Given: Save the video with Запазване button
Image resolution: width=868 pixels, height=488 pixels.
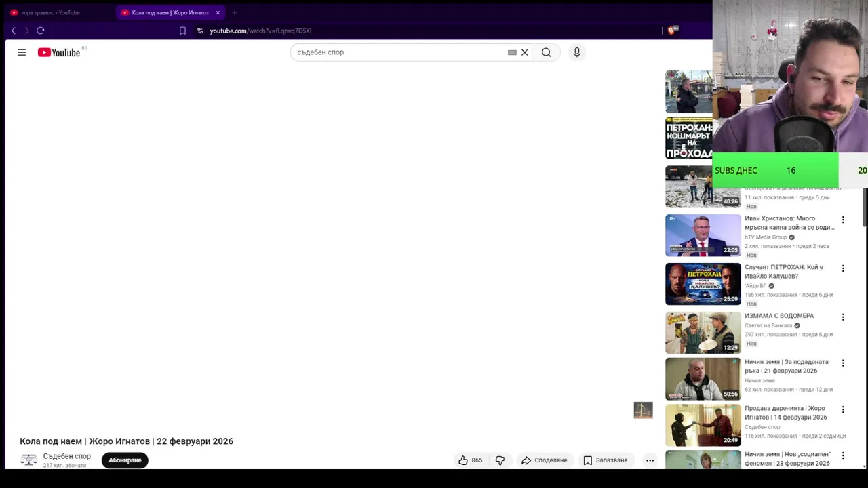Looking at the screenshot, I should (606, 460).
